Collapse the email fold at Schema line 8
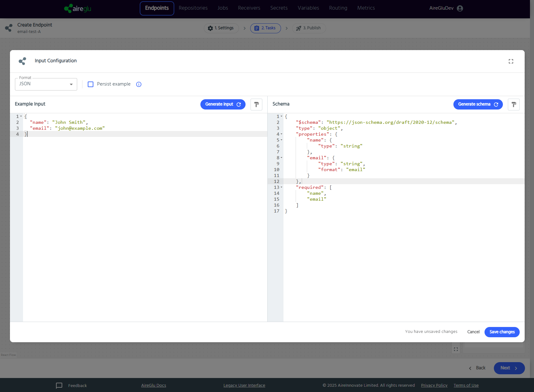The image size is (534, 392). point(281,158)
